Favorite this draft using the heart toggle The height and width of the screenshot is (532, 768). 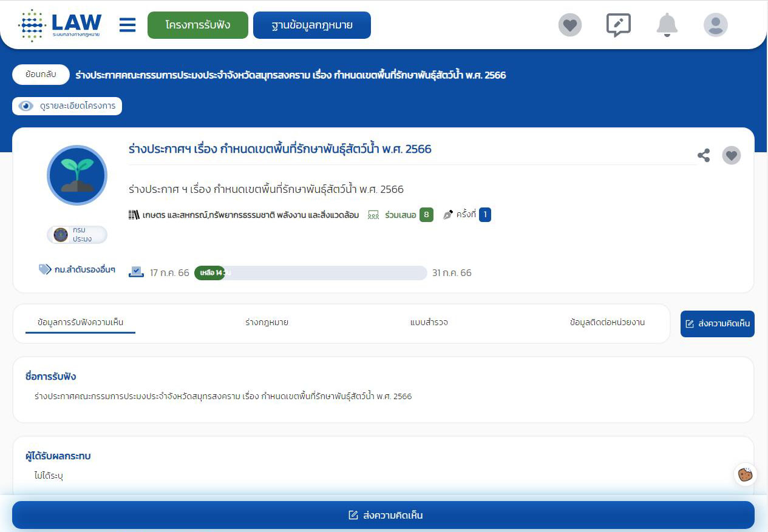[731, 155]
